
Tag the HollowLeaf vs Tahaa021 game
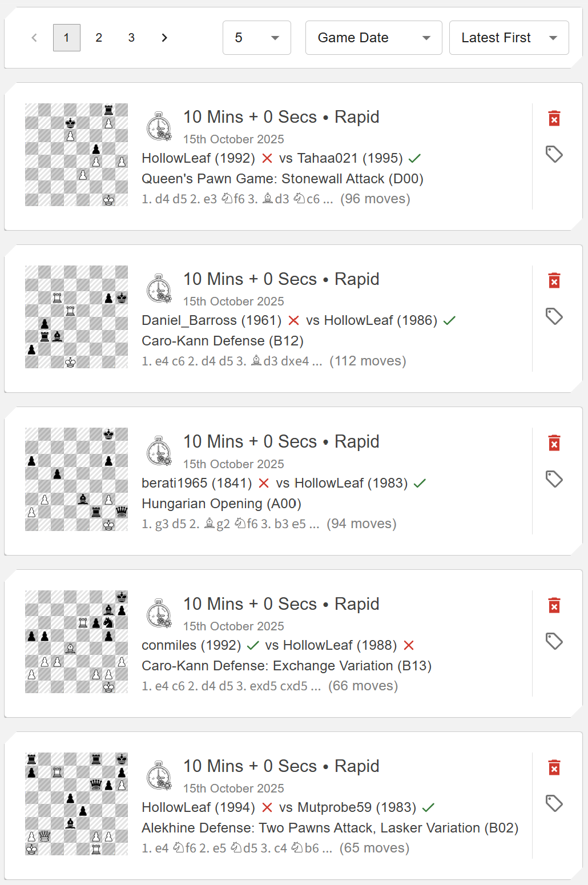click(554, 154)
